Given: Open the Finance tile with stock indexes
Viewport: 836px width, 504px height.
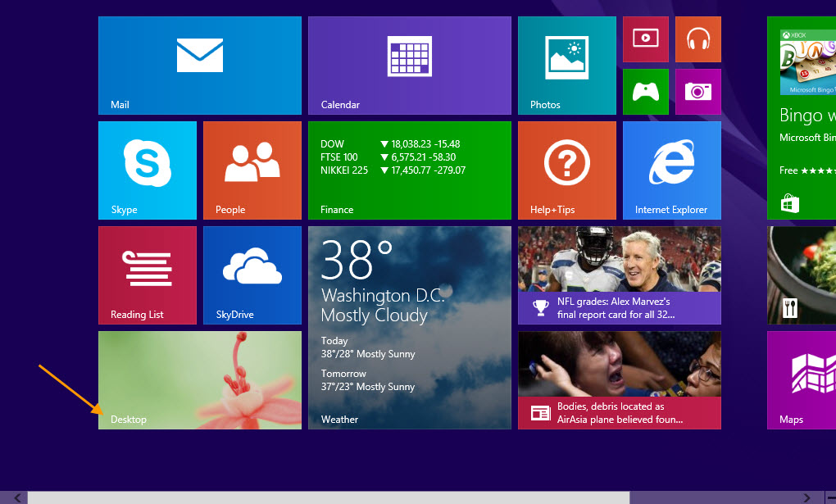Looking at the screenshot, I should (x=410, y=170).
